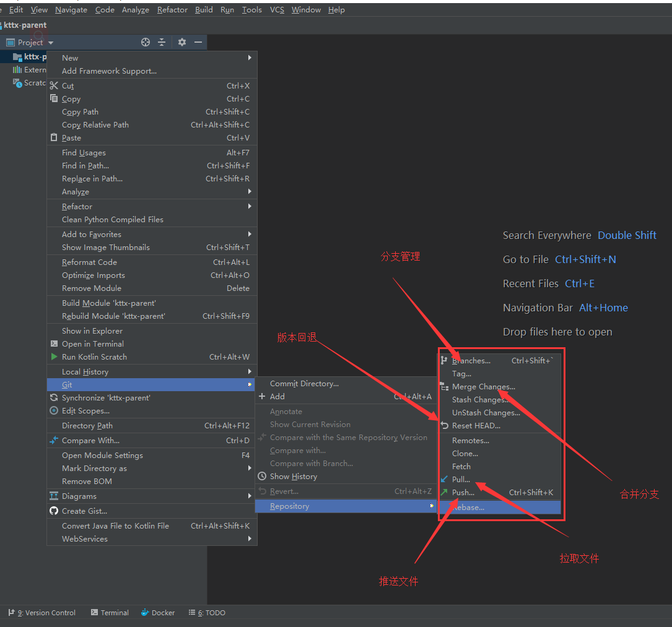Click the Edit Scopes circle icon
672x627 pixels.
point(54,410)
